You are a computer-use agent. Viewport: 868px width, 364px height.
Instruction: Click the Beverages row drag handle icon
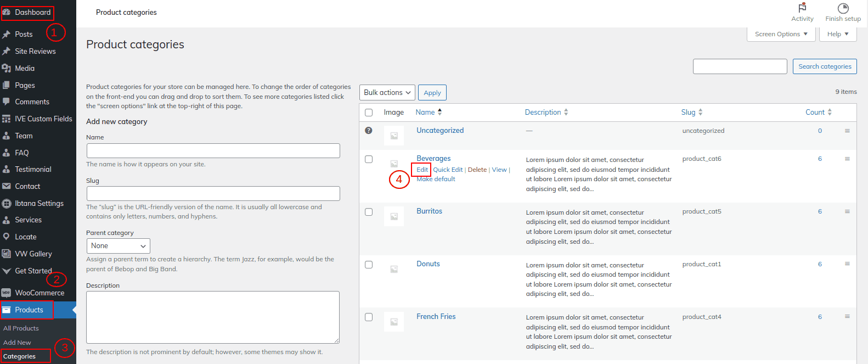point(847,159)
